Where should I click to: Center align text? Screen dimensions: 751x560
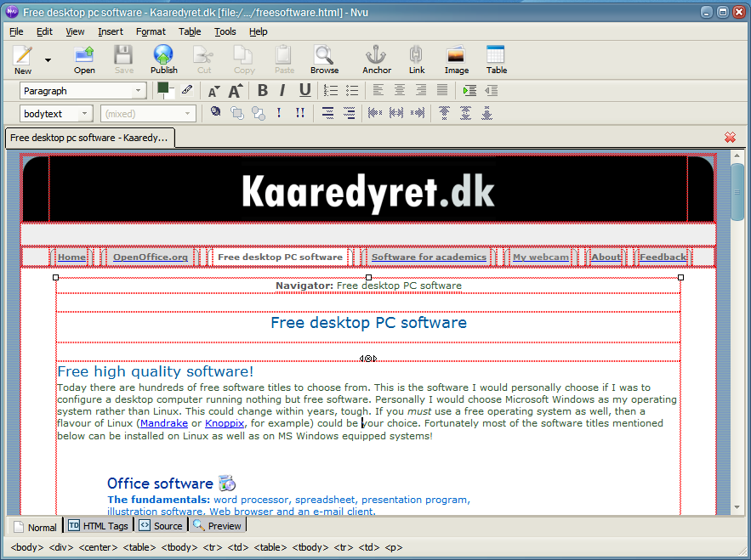point(400,90)
